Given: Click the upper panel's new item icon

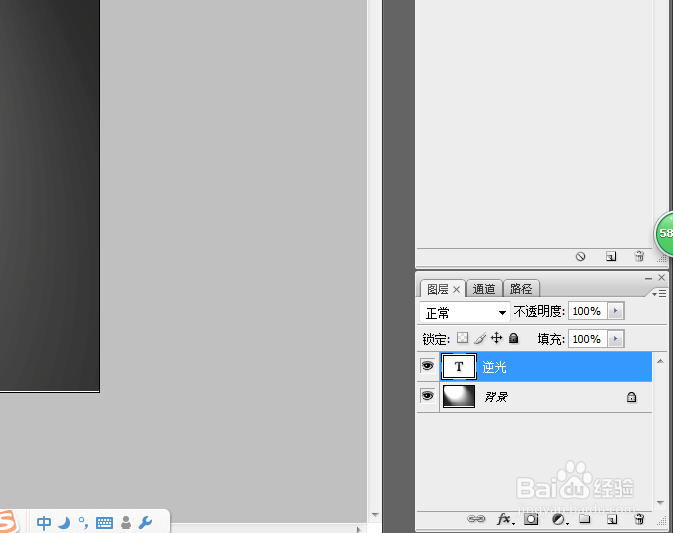Looking at the screenshot, I should [x=611, y=257].
